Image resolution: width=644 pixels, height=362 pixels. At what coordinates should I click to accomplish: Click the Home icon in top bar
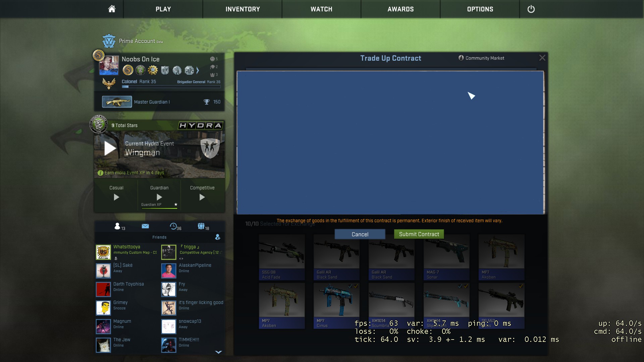point(112,9)
